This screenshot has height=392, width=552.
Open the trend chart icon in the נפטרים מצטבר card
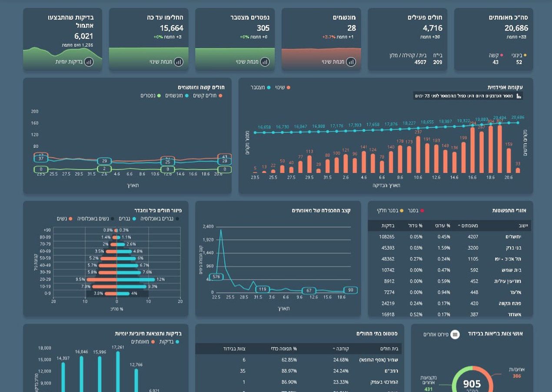tap(265, 62)
